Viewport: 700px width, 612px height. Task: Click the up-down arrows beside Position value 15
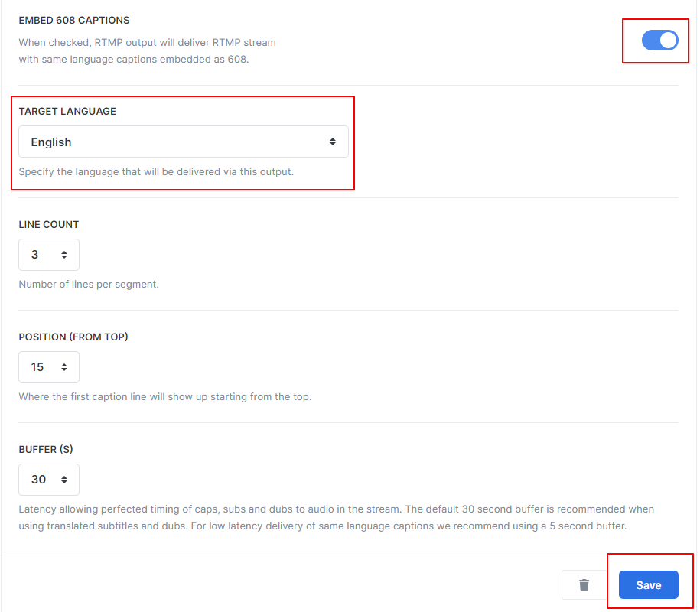click(x=64, y=367)
